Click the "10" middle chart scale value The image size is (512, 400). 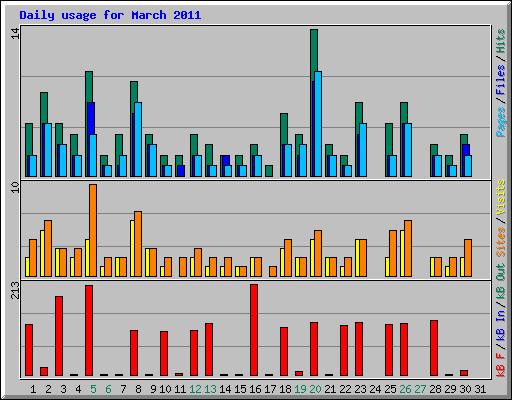click(x=15, y=187)
